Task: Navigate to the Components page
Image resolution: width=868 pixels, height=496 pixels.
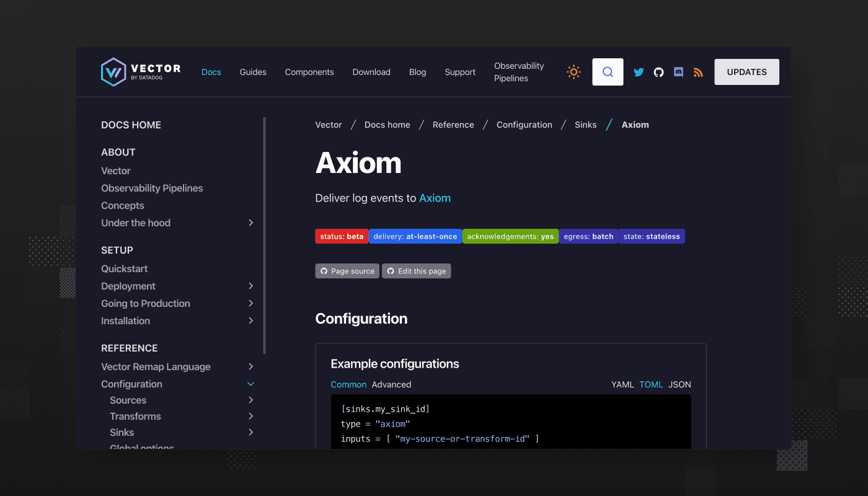Action: pos(309,72)
